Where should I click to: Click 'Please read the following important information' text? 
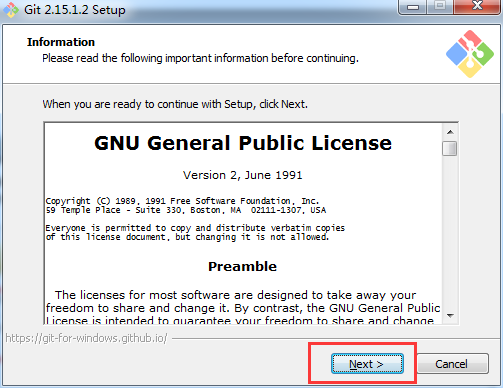click(x=200, y=58)
